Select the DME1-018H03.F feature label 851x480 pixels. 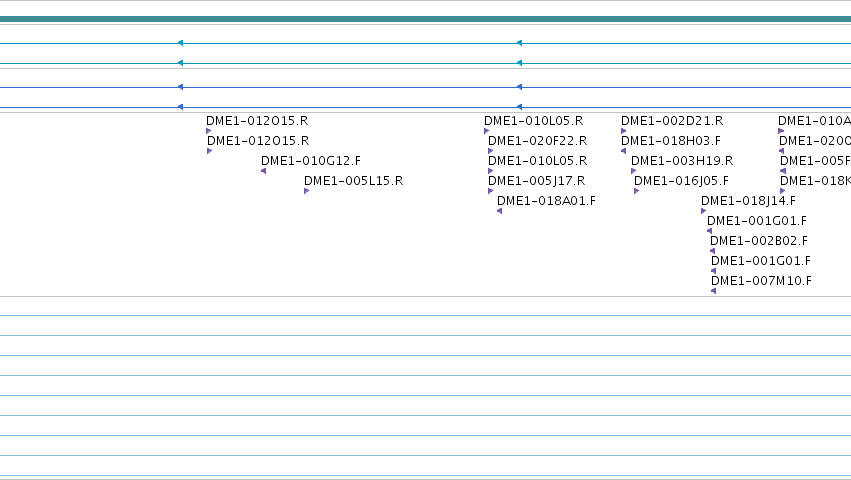pyautogui.click(x=671, y=141)
